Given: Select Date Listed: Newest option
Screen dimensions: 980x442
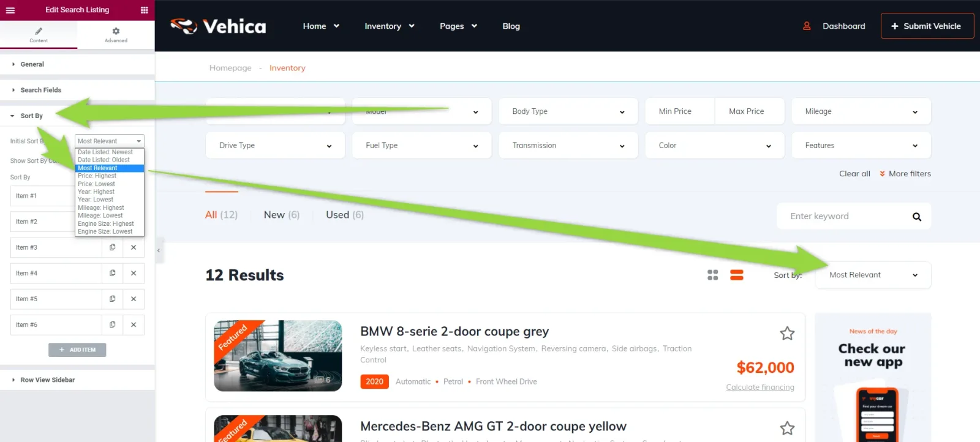Looking at the screenshot, I should 109,152.
